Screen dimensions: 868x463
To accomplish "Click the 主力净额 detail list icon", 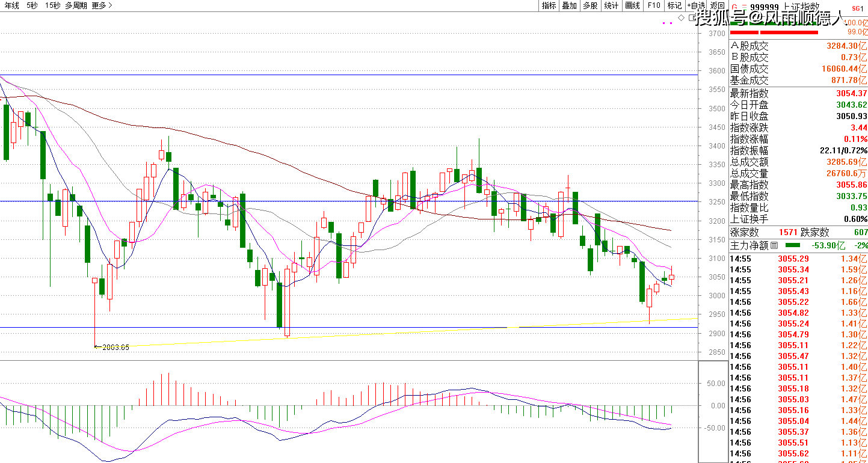I will click(x=774, y=245).
